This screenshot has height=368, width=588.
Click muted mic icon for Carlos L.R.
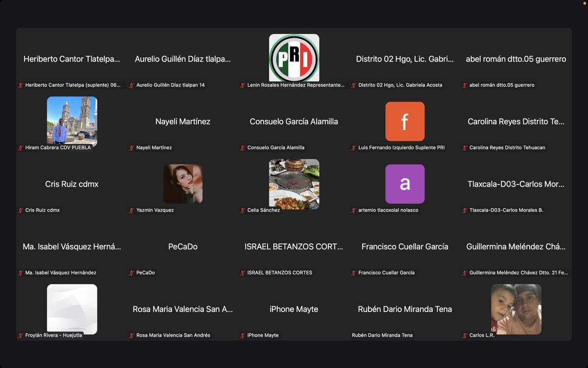pyautogui.click(x=465, y=336)
